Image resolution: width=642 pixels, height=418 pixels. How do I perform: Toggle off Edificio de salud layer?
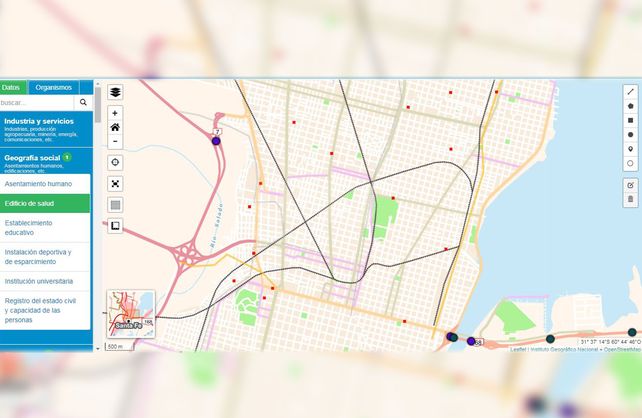click(x=45, y=203)
